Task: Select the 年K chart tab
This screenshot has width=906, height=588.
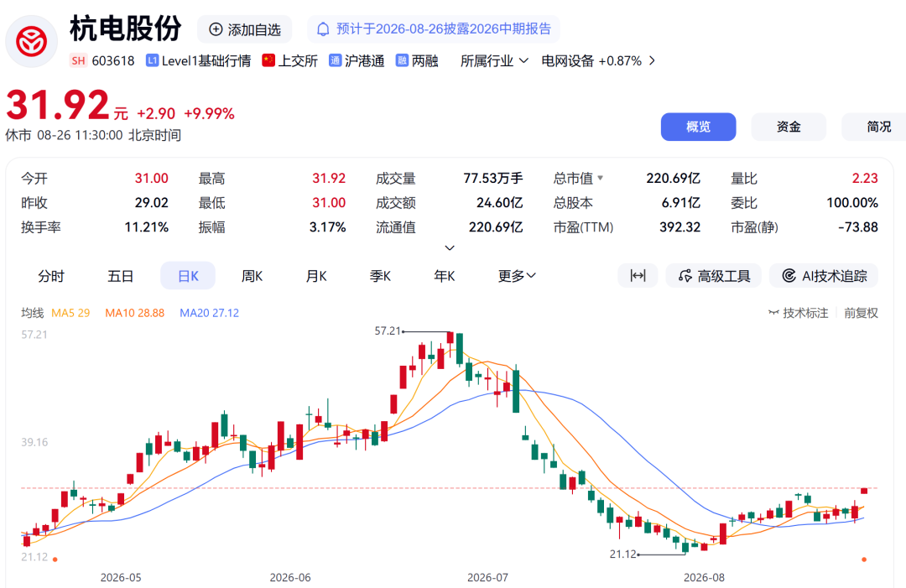Action: click(445, 276)
